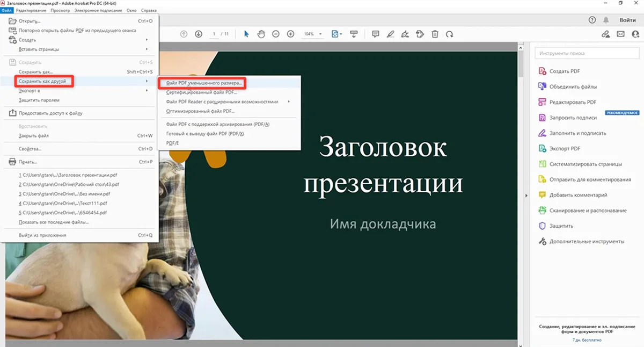644x347 pixels.
Task: Expand the page fit options dropdown
Action: [337, 34]
